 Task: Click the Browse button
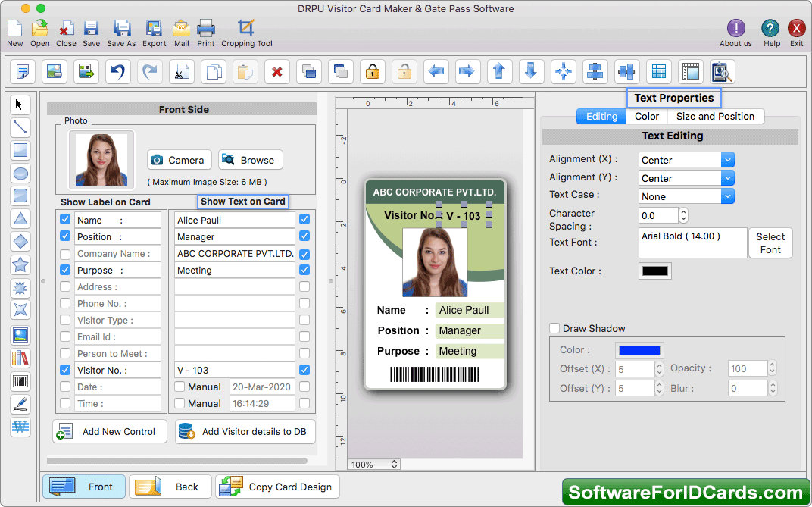251,160
